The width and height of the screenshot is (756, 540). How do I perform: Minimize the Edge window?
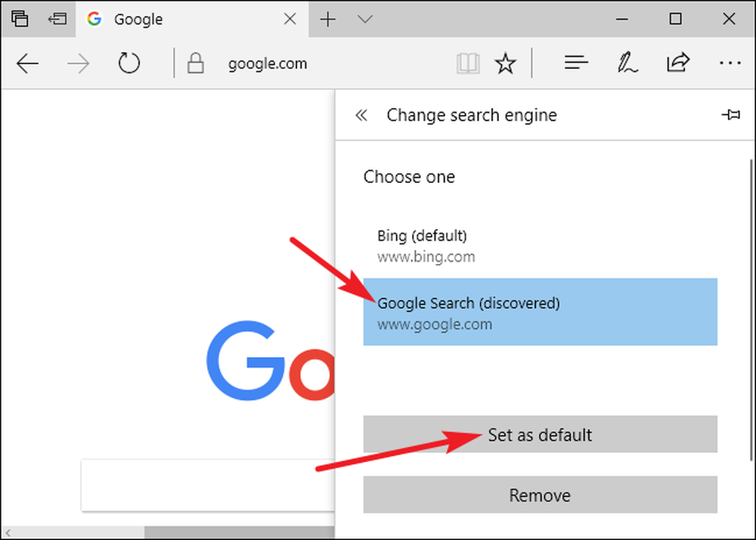click(622, 20)
